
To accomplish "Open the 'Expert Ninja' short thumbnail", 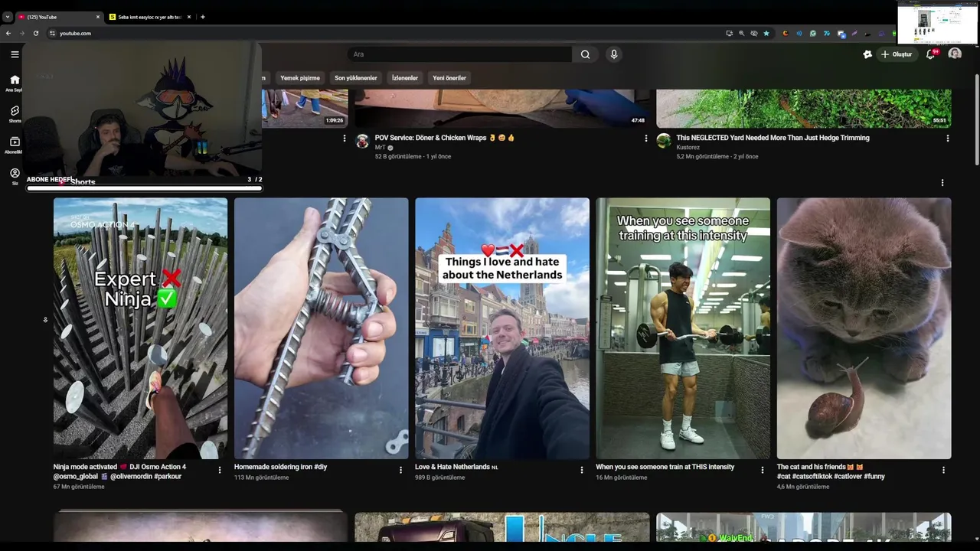I will point(140,328).
